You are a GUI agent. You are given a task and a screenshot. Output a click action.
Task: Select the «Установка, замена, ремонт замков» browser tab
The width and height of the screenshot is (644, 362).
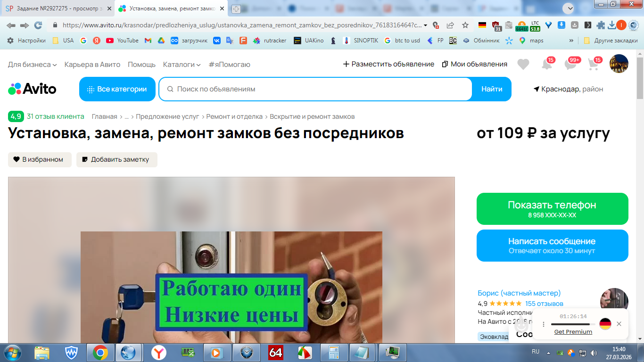170,8
